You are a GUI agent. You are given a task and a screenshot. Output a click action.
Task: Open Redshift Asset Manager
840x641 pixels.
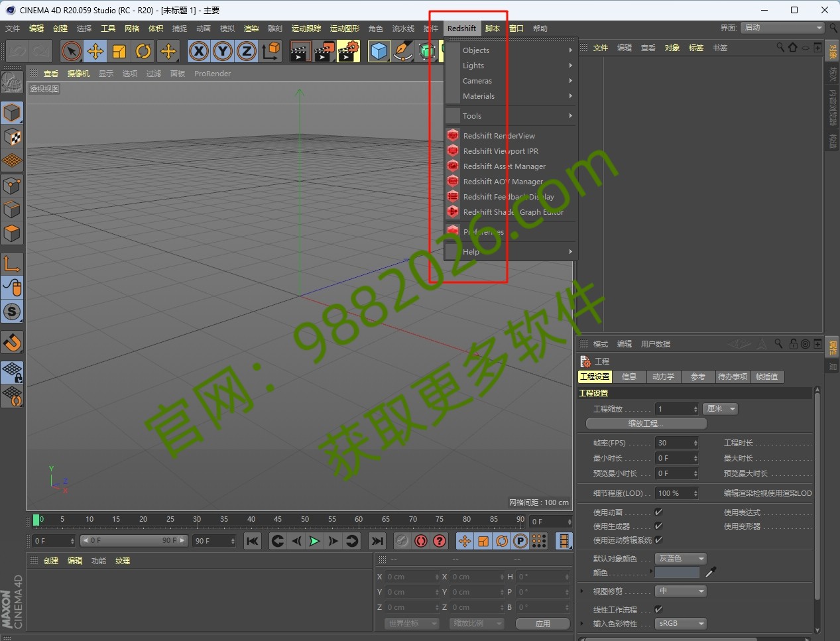pos(511,166)
